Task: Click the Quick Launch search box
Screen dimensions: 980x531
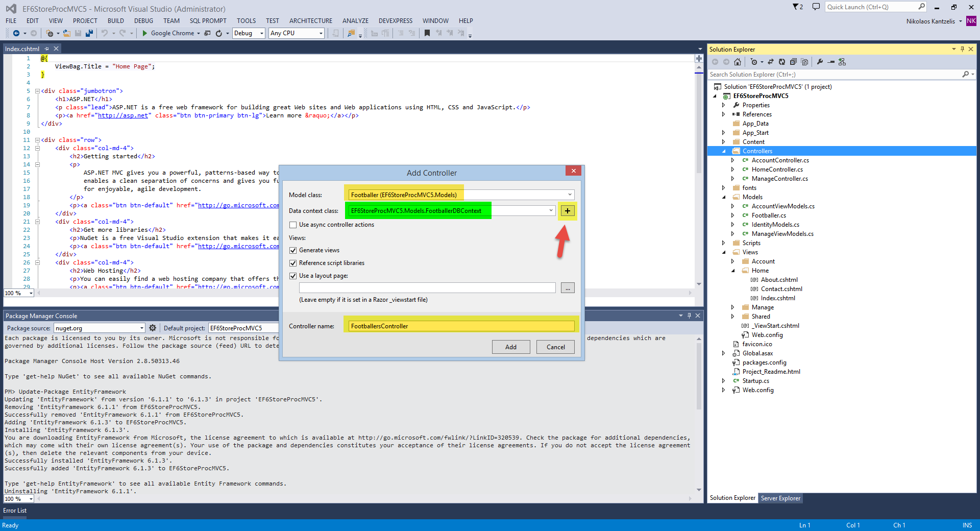Action: [x=875, y=7]
